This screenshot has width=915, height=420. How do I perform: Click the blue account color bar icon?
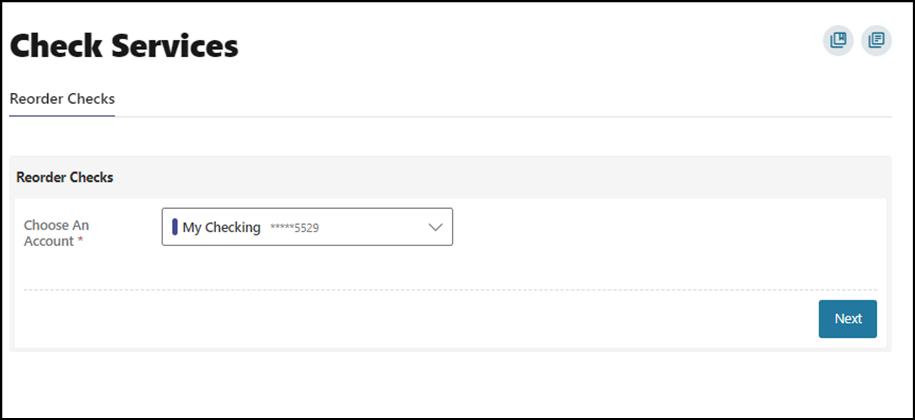175,227
